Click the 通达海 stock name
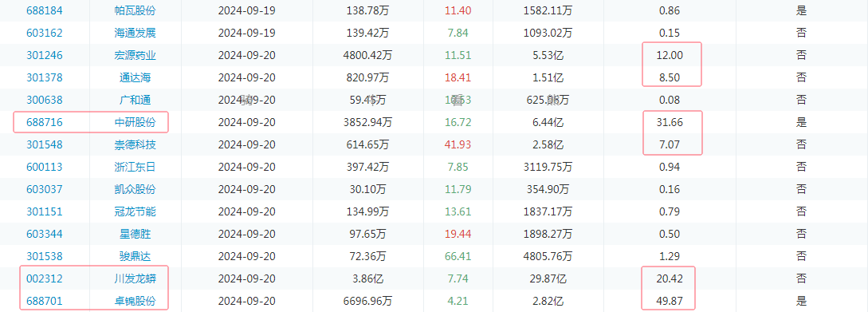868x312 pixels. pyautogui.click(x=136, y=77)
